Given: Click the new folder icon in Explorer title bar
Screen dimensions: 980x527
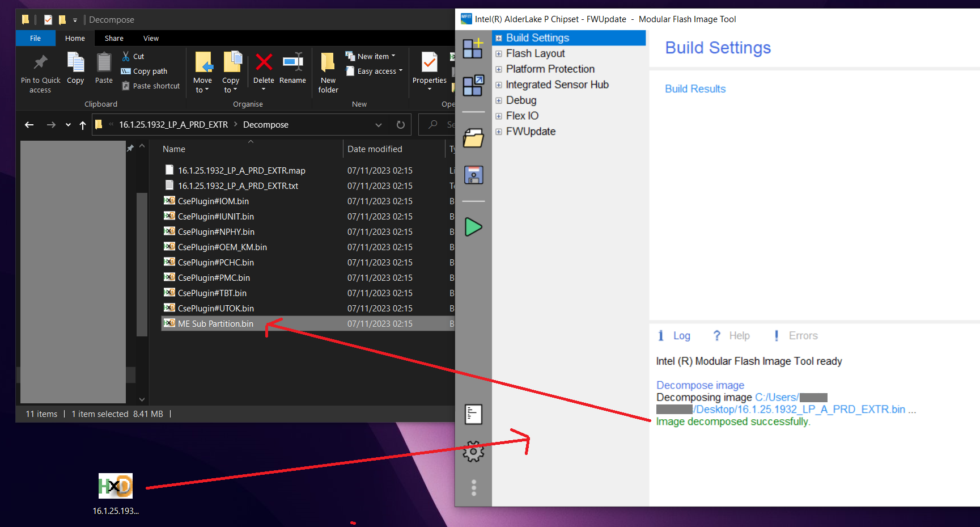Looking at the screenshot, I should (62, 20).
